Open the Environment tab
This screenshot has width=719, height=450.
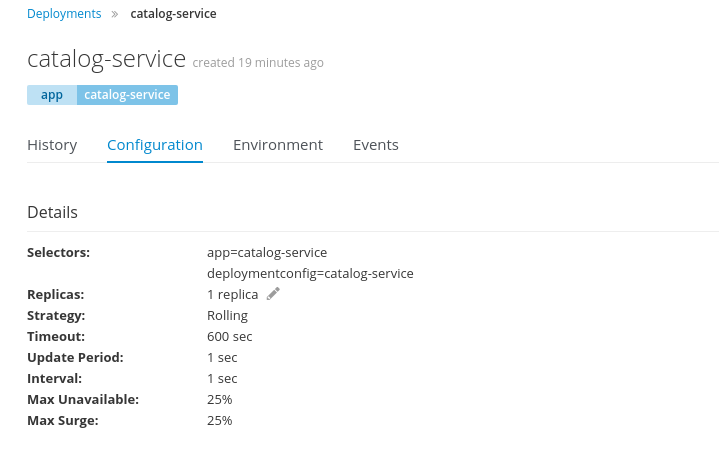278,145
